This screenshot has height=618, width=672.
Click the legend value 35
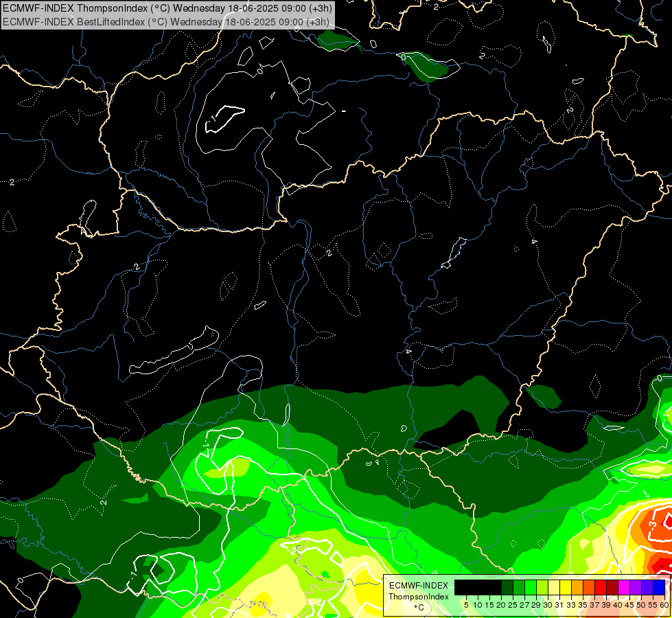tap(583, 605)
